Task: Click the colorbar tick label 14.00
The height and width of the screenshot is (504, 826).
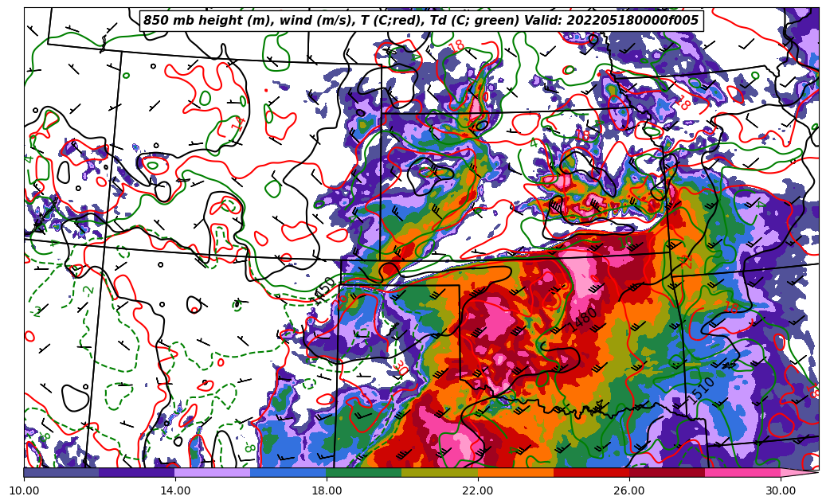Action: [x=175, y=490]
